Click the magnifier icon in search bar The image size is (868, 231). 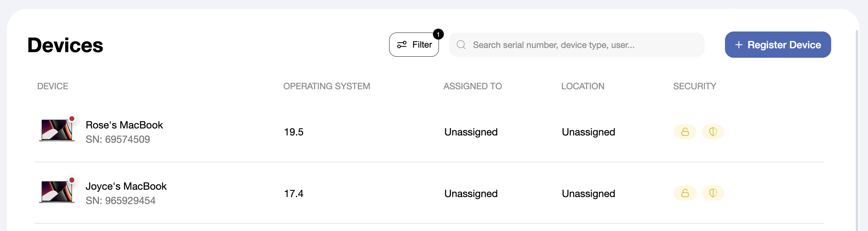click(x=461, y=45)
